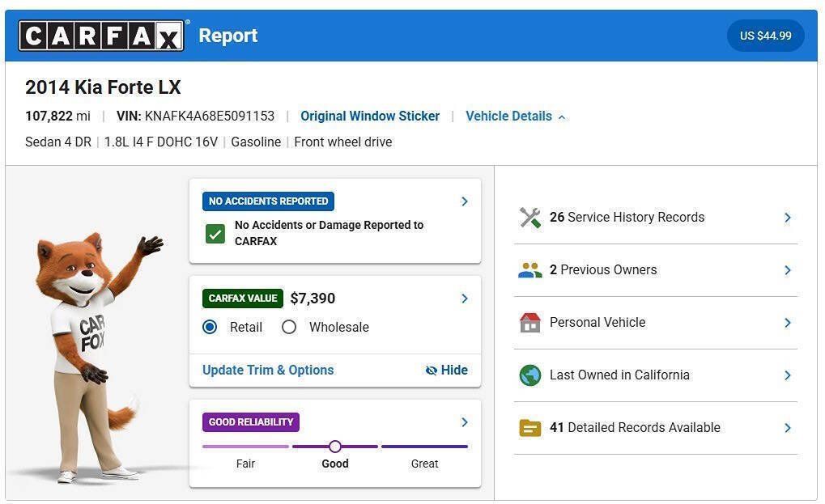Click the Great segment of reliability bar

pyautogui.click(x=424, y=447)
